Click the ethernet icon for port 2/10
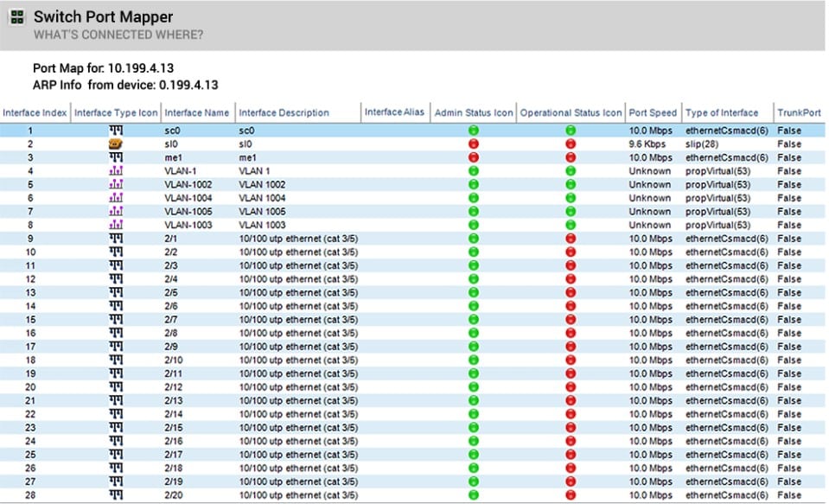Image resolution: width=829 pixels, height=504 pixels. (116, 360)
